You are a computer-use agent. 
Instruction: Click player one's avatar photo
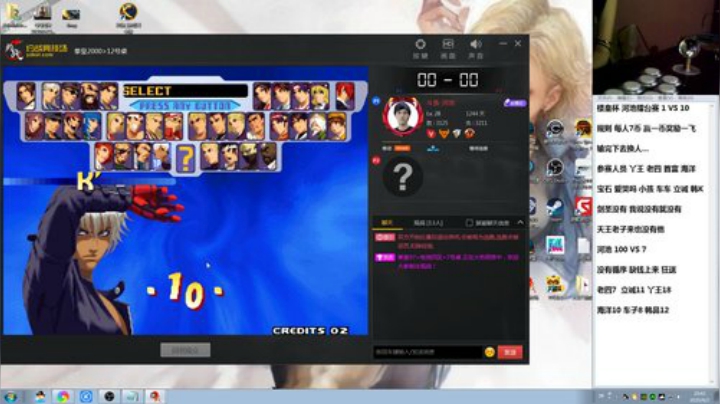(x=403, y=116)
